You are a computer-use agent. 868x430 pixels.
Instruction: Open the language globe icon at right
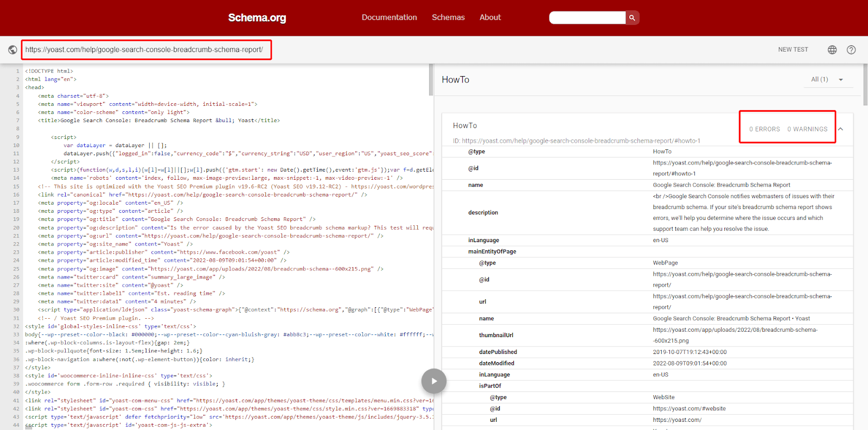832,50
